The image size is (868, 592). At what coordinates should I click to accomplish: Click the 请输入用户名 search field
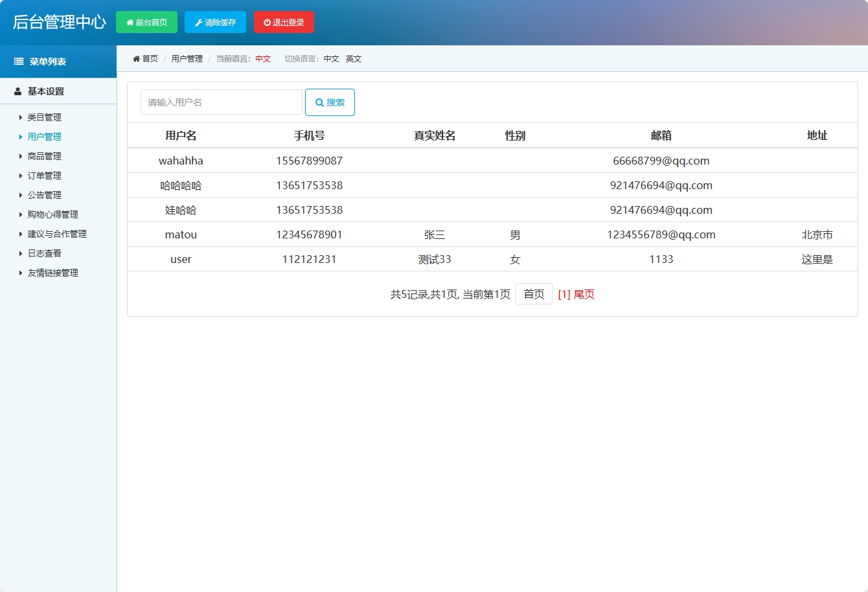[x=221, y=102]
